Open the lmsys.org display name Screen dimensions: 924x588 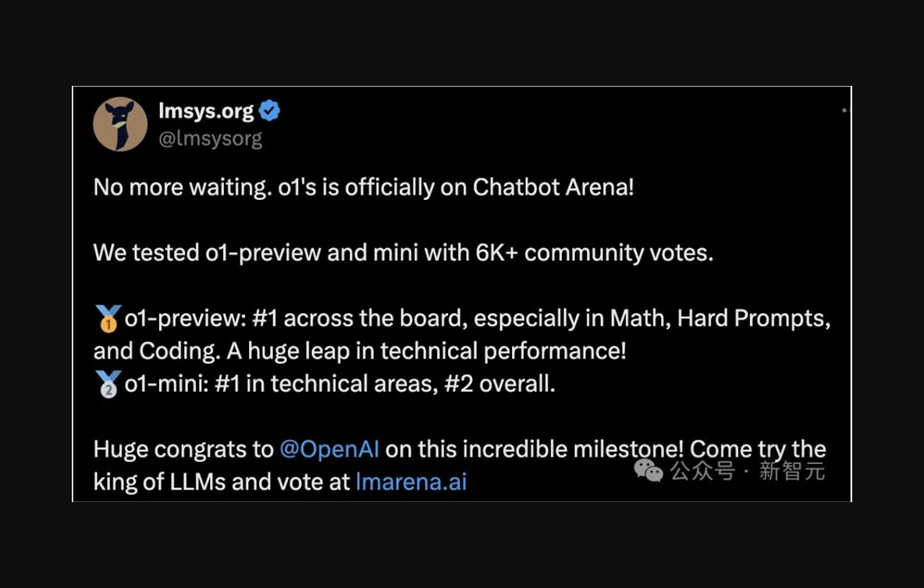click(206, 112)
